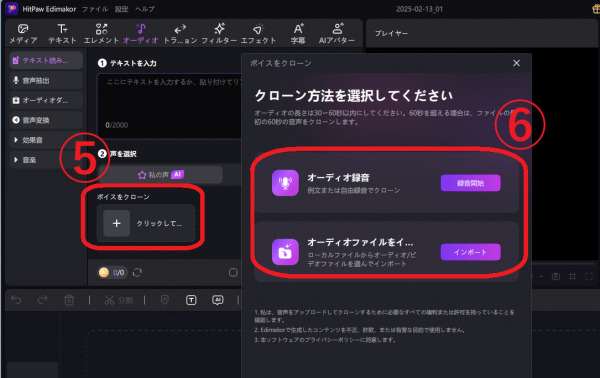Open the 設定 menu
Screen dimensions: 600x378
pyautogui.click(x=122, y=9)
